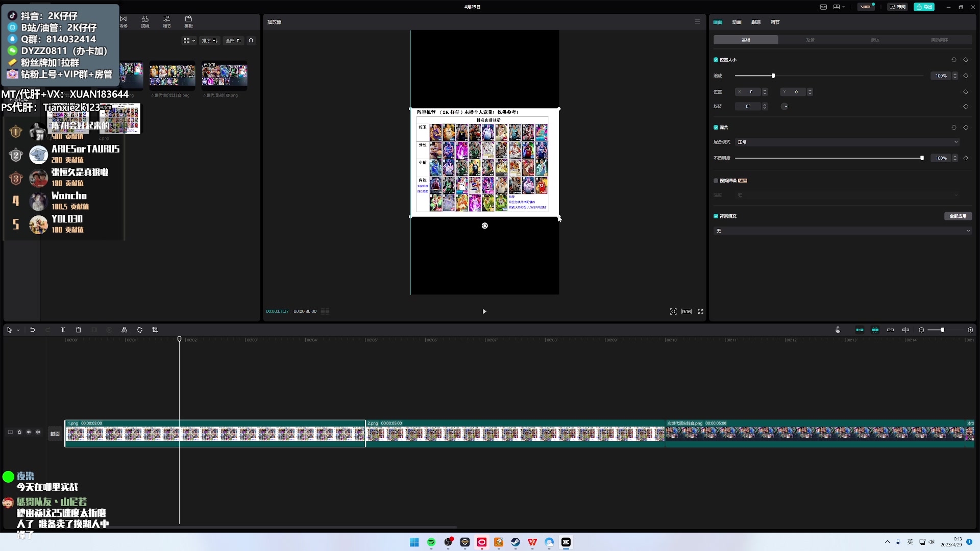Reset 位置大小 settings
This screenshot has height=551, width=980.
click(953, 60)
